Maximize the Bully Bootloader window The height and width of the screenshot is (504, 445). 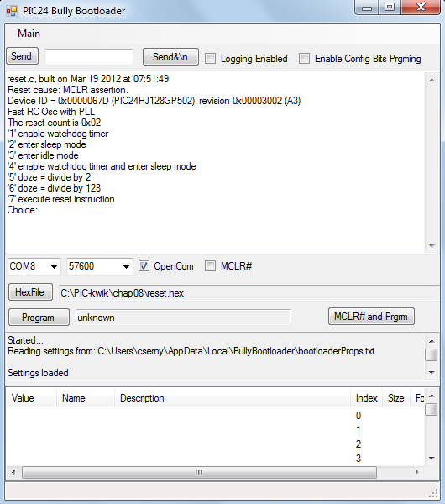[x=390, y=8]
